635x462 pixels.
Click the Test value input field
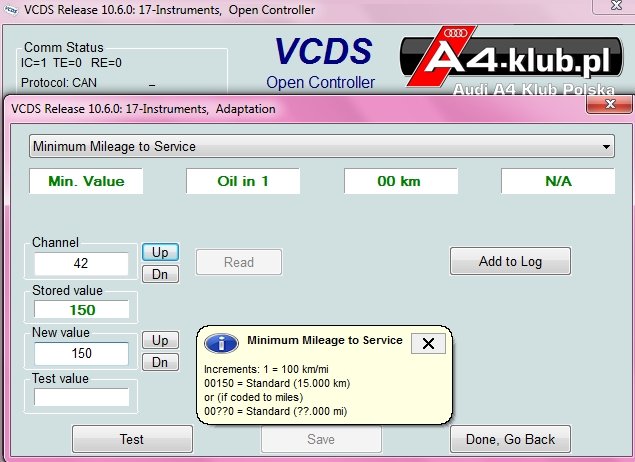81,397
